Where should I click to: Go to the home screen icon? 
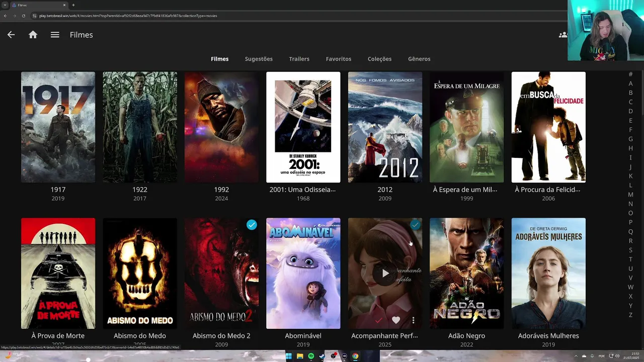point(33,35)
